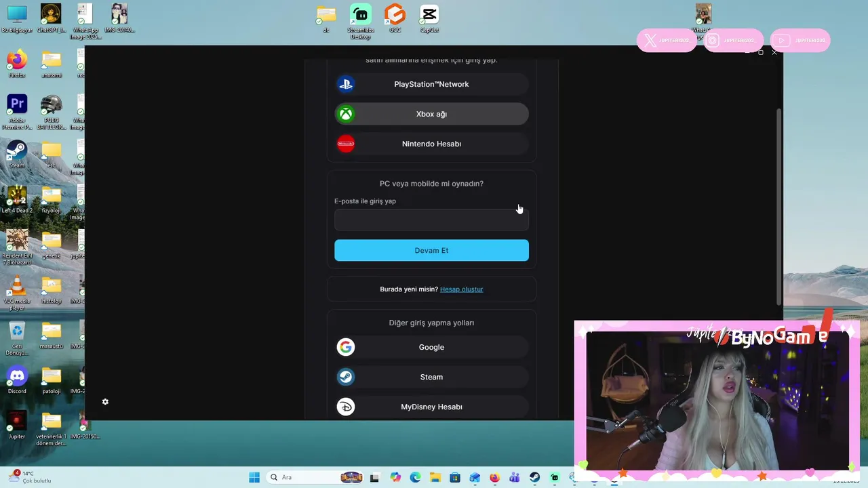Screen dimensions: 868x488
Task: Launch CapCut desktop shortcut
Action: pyautogui.click(x=429, y=19)
